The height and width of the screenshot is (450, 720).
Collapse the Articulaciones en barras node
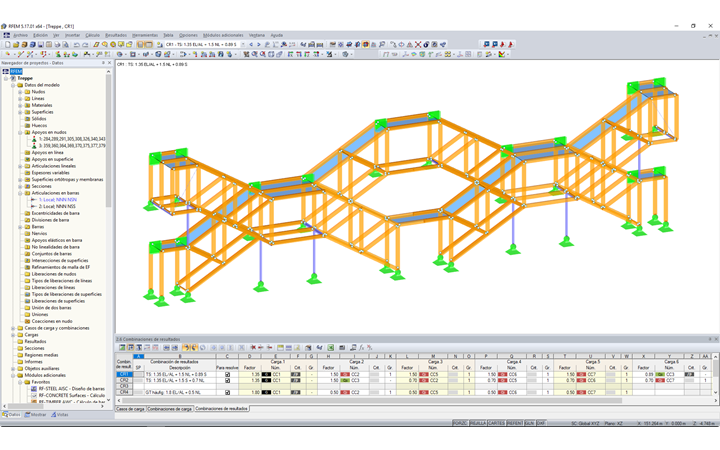(x=20, y=193)
